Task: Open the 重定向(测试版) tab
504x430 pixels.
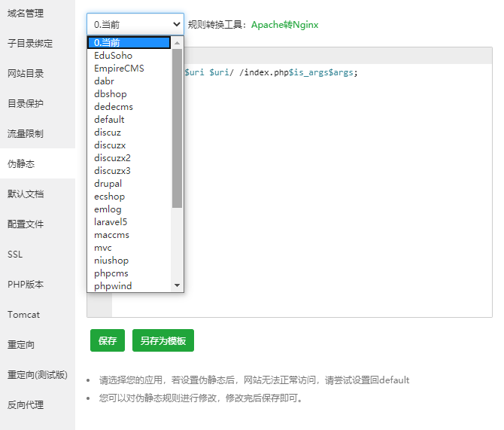Action: point(38,374)
